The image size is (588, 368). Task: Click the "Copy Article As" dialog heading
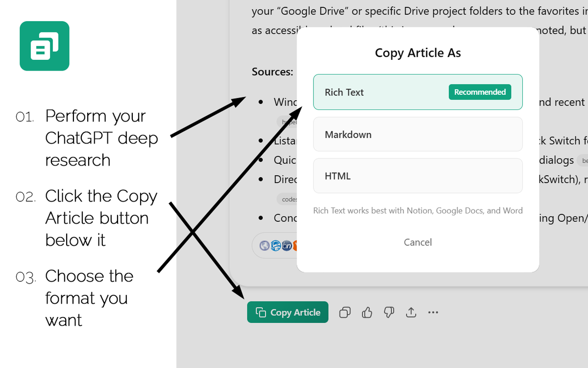[418, 53]
